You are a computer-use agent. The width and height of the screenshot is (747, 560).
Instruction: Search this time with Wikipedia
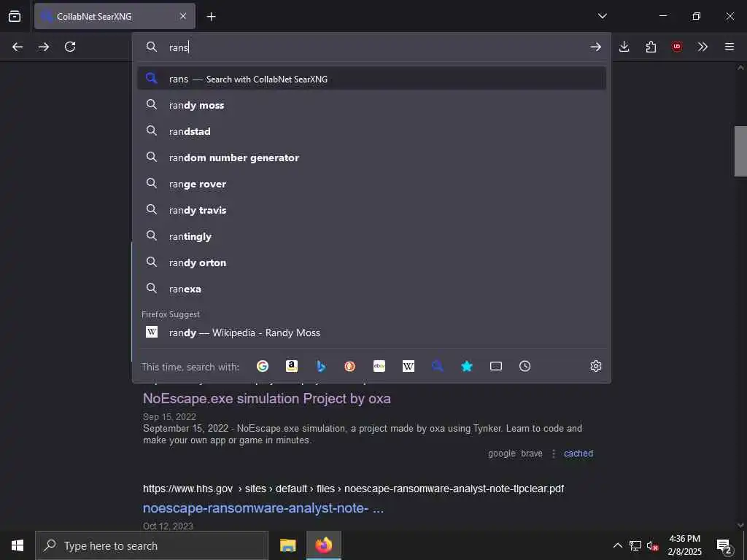409,366
